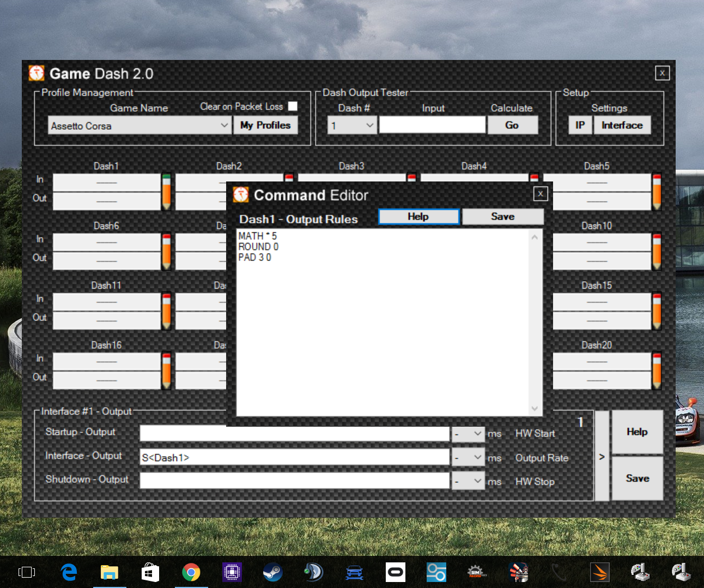Close the Command Editor window
The width and height of the screenshot is (704, 588).
pyautogui.click(x=540, y=193)
